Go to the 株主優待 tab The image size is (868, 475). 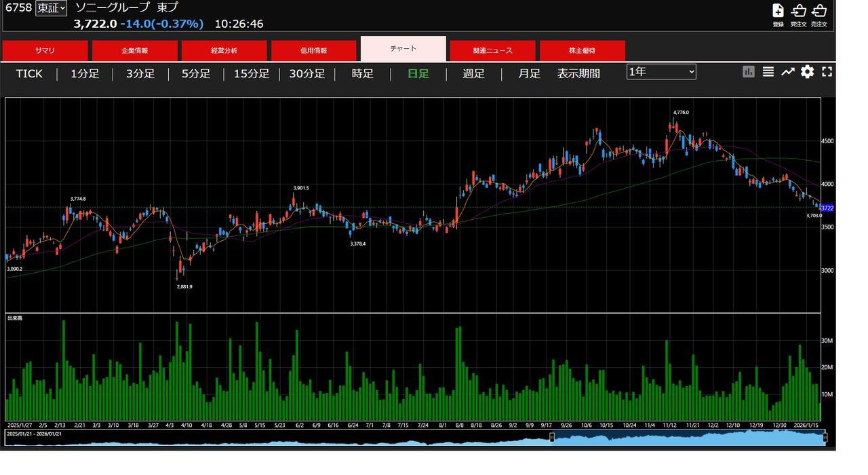[582, 51]
